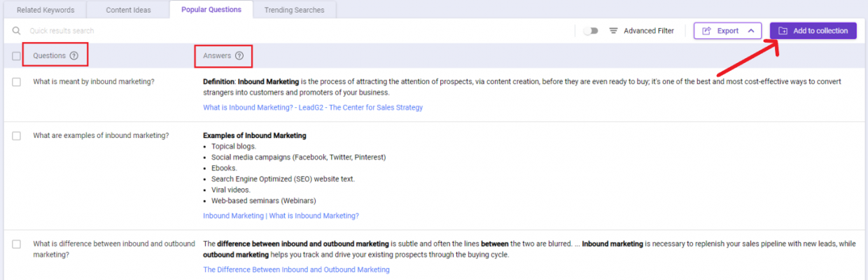This screenshot has height=280, width=868.
Task: Open the Questions column help icon
Action: 74,55
